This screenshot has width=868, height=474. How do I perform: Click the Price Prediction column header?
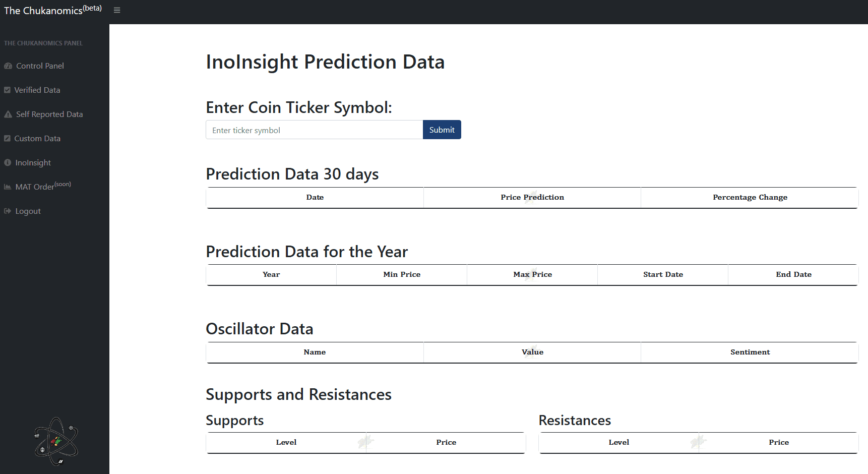pyautogui.click(x=532, y=197)
